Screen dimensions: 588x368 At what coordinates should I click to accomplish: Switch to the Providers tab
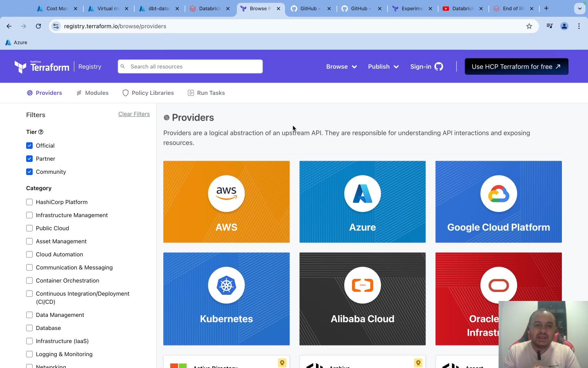click(45, 93)
